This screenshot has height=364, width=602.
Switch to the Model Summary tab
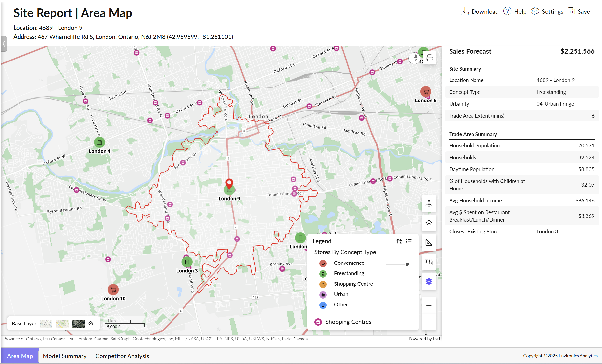(64, 356)
